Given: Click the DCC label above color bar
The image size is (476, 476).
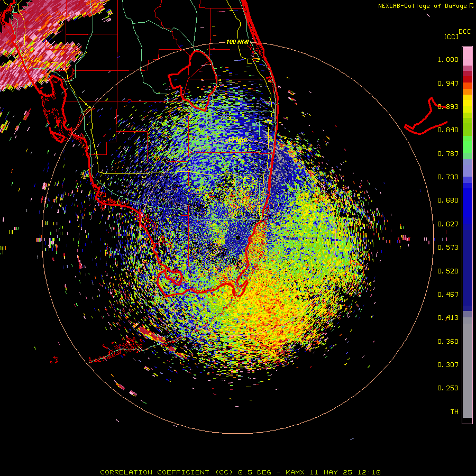Looking at the screenshot, I should pos(465,32).
